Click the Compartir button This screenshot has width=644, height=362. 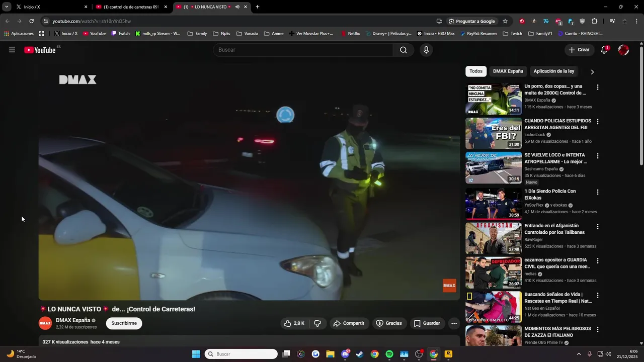click(x=350, y=323)
